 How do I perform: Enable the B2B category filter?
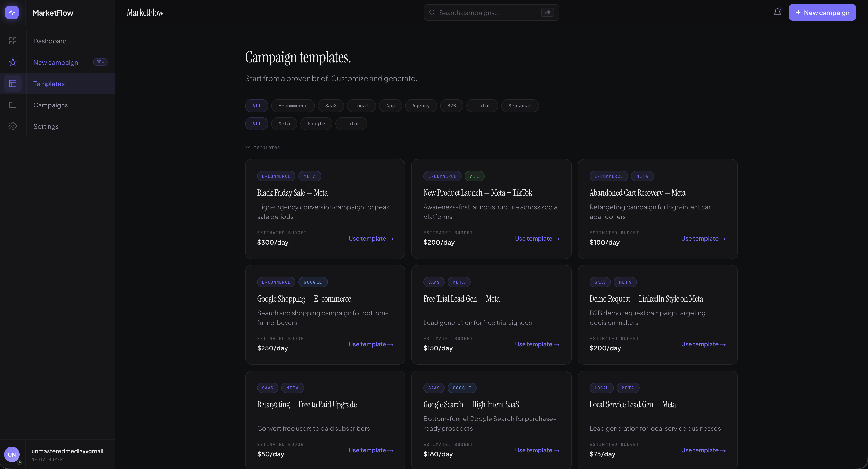(451, 105)
